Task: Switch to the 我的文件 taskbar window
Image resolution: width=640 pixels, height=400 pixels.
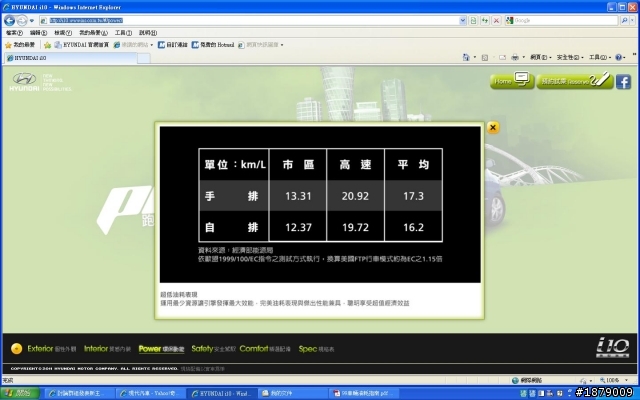Action: 292,393
